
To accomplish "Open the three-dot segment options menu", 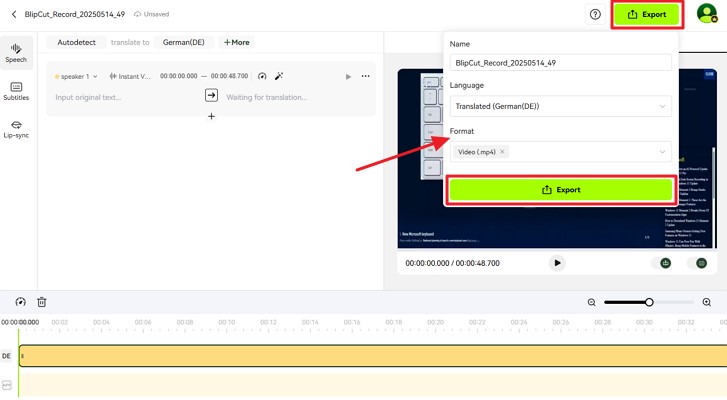I will [365, 76].
